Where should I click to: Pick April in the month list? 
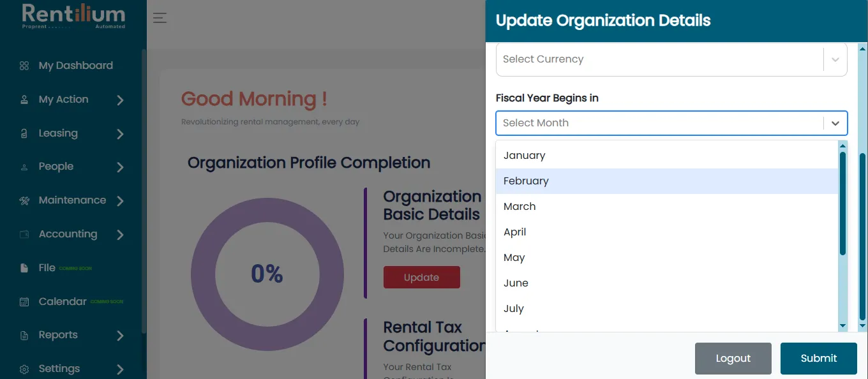(x=667, y=232)
